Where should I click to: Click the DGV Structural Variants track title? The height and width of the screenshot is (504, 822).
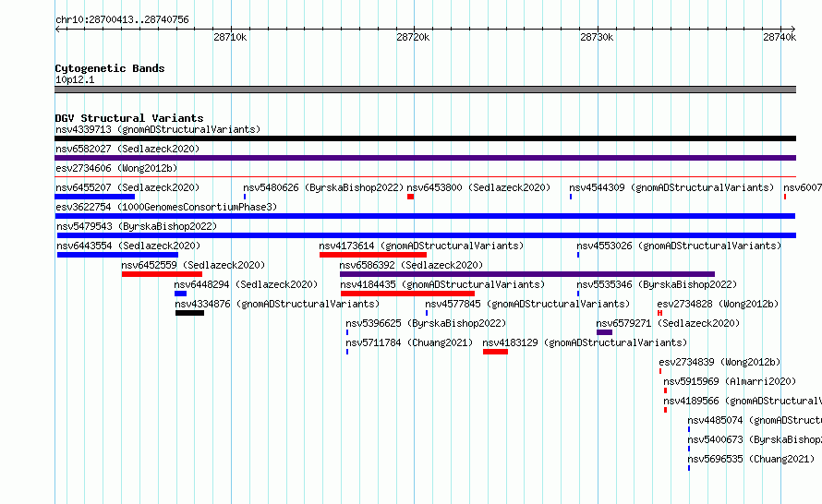tap(129, 118)
